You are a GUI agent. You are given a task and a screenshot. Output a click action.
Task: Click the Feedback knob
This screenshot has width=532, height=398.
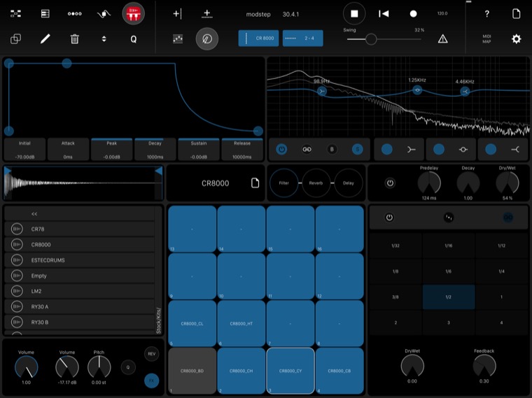click(x=484, y=366)
